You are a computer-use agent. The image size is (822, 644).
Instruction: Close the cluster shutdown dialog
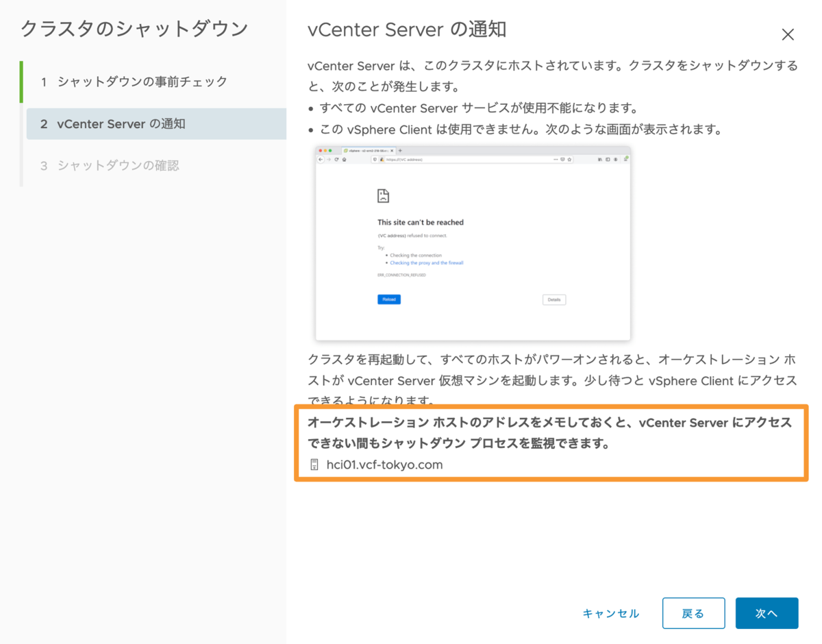pyautogui.click(x=788, y=35)
